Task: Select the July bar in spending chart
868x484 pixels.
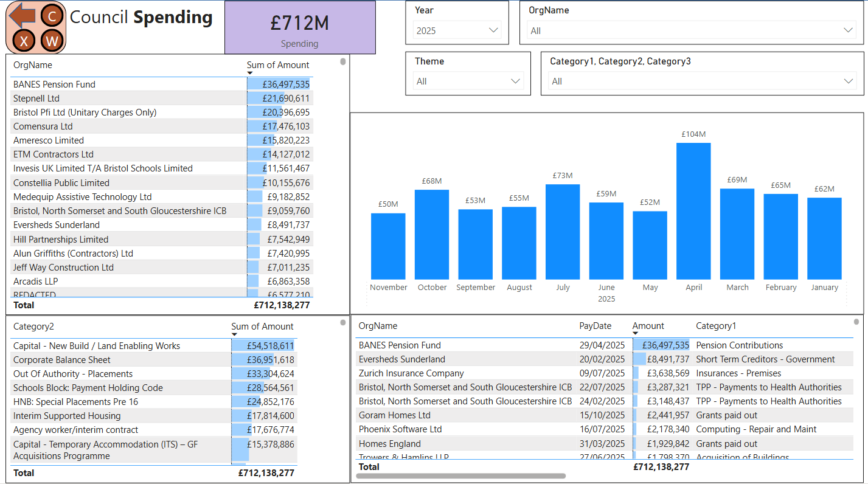Action: click(563, 232)
